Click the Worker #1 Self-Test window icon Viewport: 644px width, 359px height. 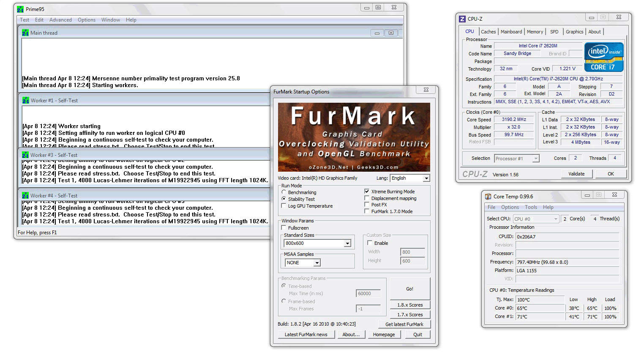[x=25, y=100]
